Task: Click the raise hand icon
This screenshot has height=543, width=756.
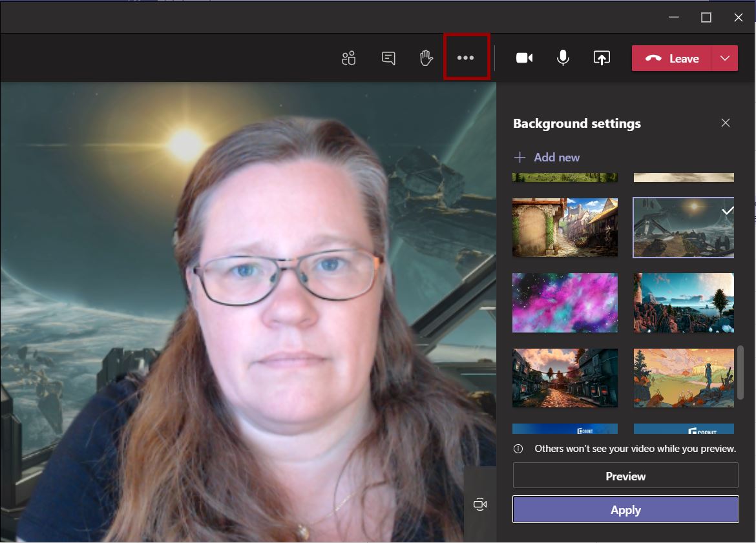Action: [426, 58]
